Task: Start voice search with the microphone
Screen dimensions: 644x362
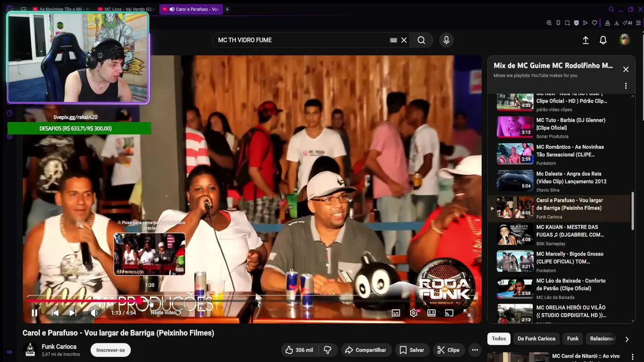Action: click(x=446, y=40)
